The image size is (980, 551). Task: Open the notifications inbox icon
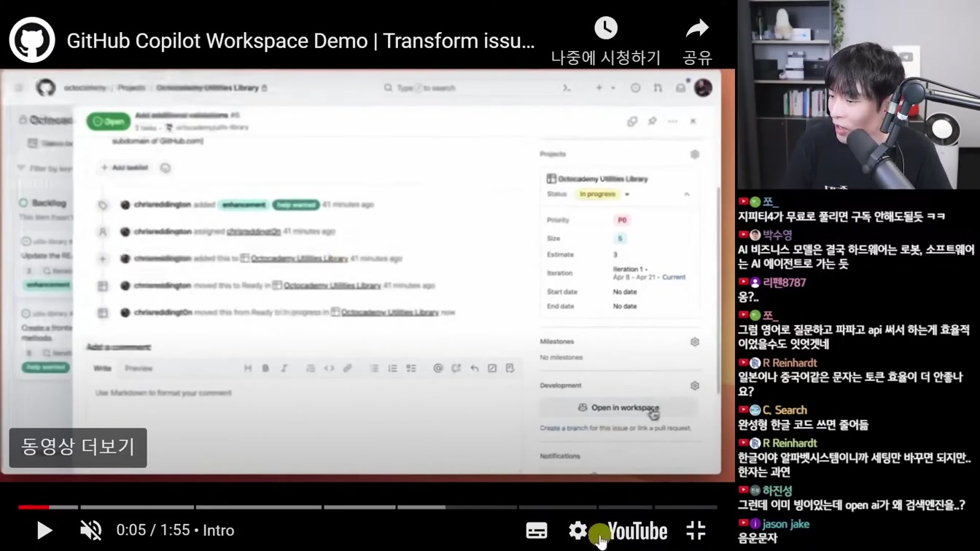tap(680, 87)
